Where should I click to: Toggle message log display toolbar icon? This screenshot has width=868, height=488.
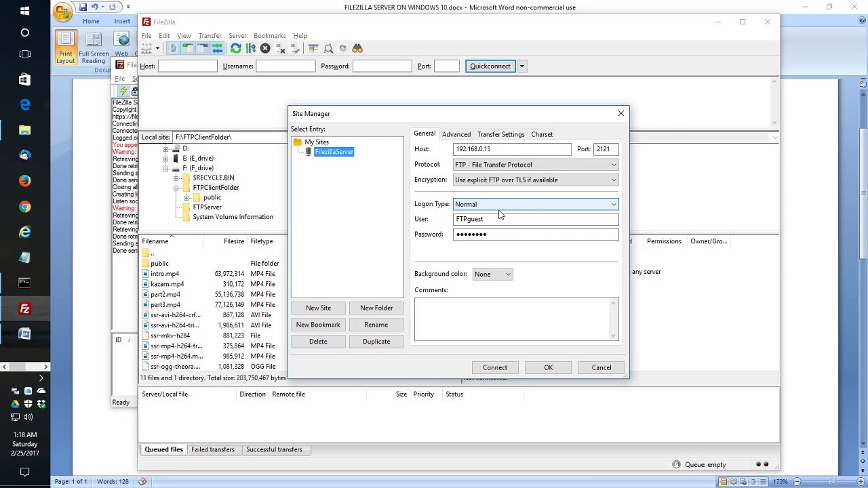pyautogui.click(x=174, y=48)
